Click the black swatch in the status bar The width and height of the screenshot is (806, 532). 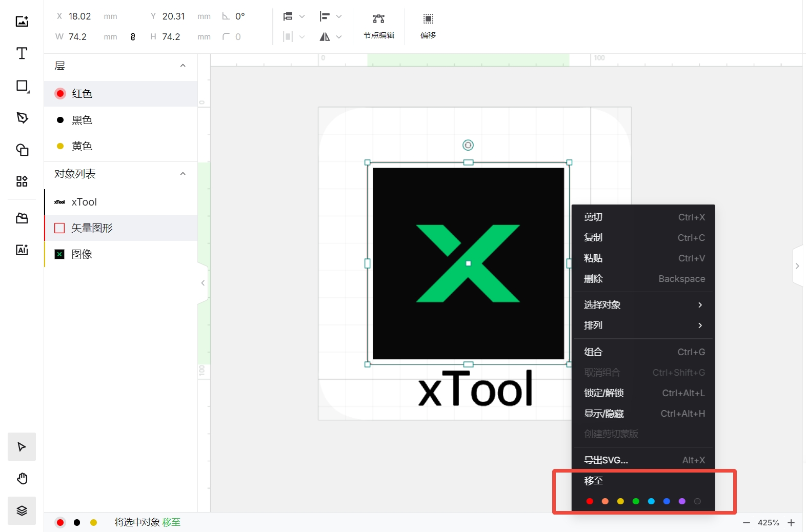tap(77, 523)
